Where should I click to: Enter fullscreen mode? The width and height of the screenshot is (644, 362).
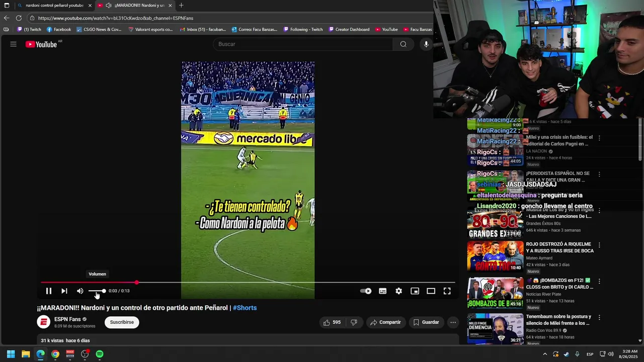coord(447,291)
